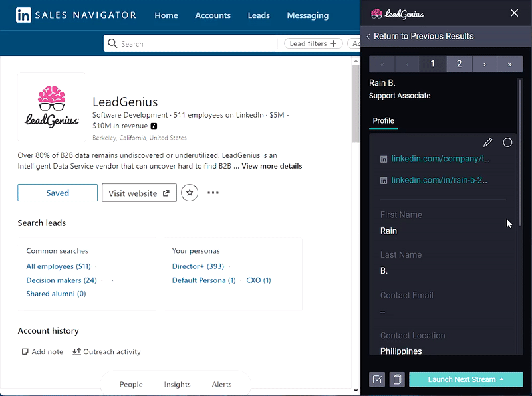The image size is (532, 396).
Task: Click View more details link
Action: tap(272, 166)
